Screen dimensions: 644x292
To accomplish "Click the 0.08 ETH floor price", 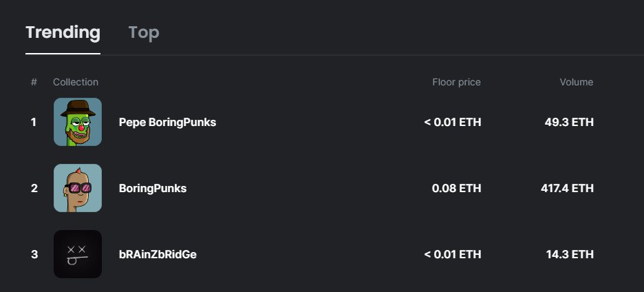I will click(x=456, y=188).
